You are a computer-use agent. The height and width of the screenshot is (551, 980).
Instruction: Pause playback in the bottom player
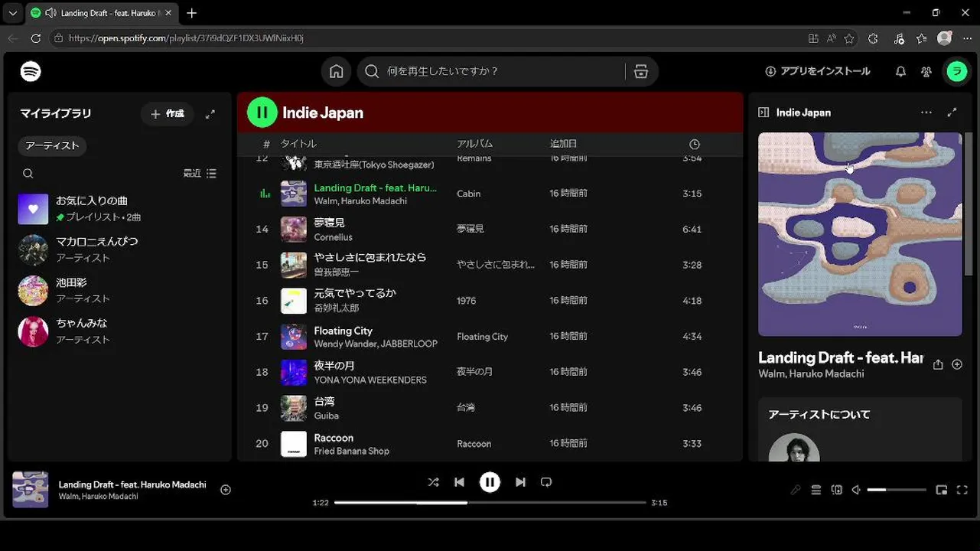point(490,482)
